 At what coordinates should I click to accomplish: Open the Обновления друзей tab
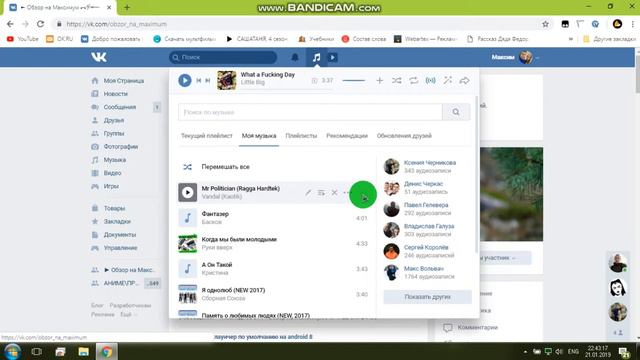[x=404, y=136]
